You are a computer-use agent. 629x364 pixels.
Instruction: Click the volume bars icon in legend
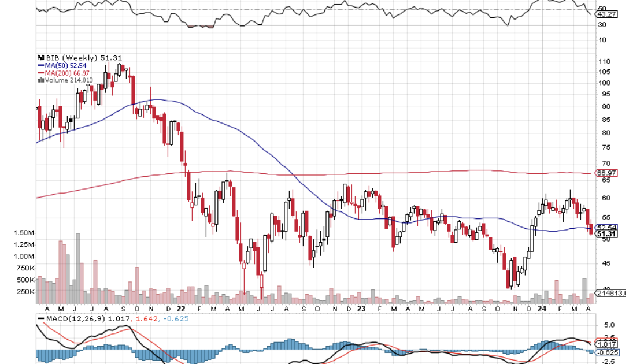click(40, 80)
